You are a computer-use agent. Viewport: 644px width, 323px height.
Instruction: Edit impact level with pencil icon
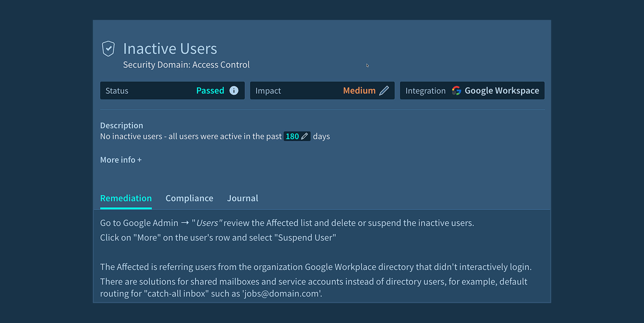coord(384,90)
